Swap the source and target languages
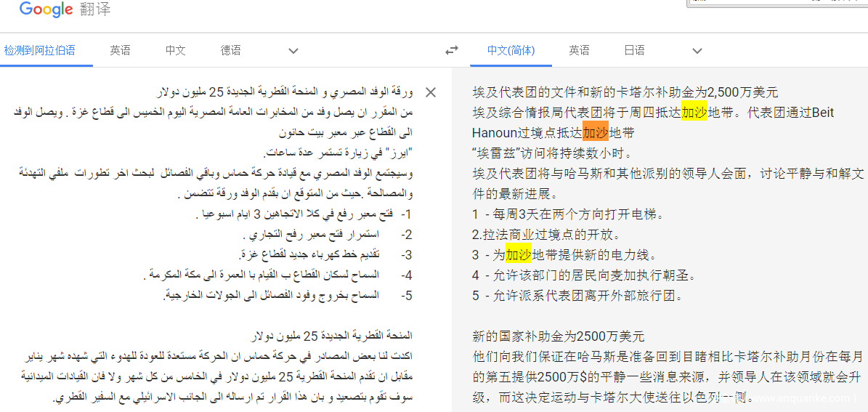 point(452,50)
